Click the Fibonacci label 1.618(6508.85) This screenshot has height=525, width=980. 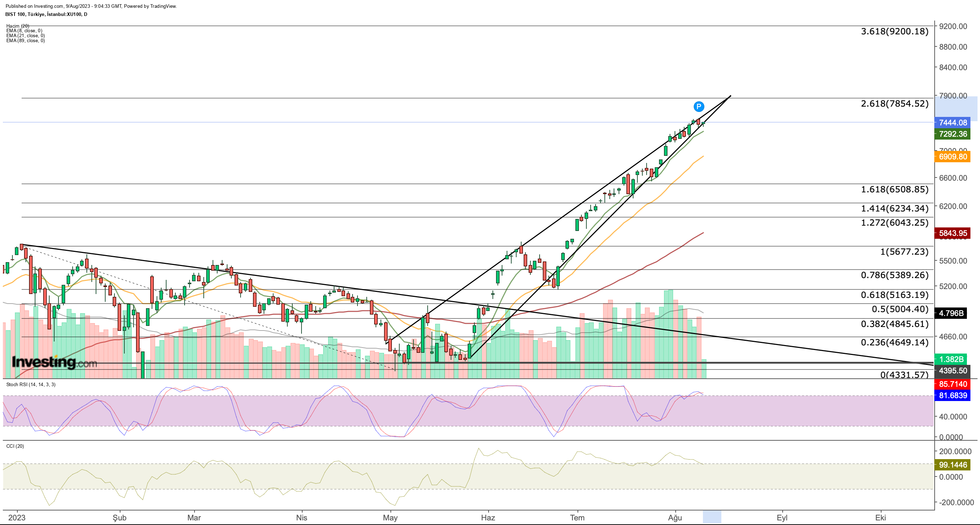tap(895, 190)
